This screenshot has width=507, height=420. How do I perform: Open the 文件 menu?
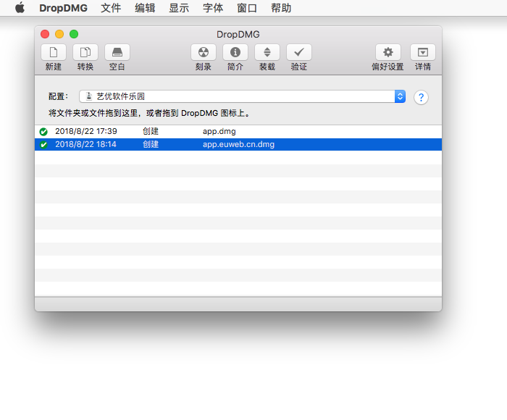pyautogui.click(x=111, y=8)
